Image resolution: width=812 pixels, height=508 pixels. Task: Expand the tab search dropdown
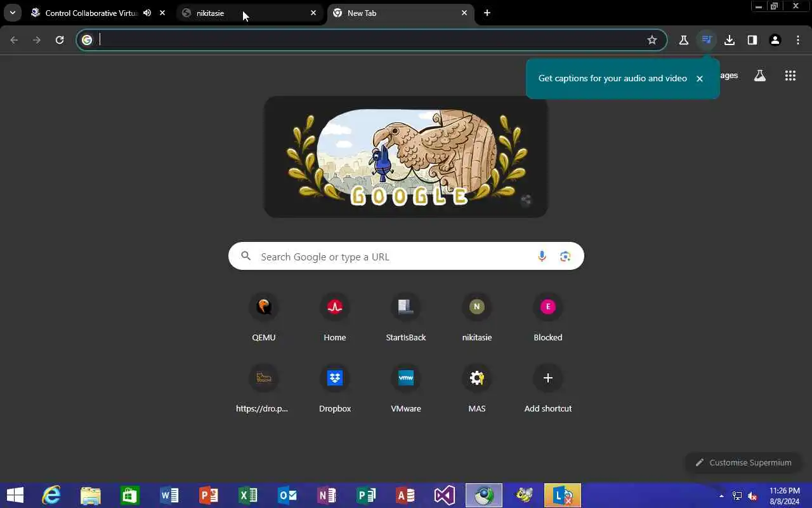(x=13, y=13)
